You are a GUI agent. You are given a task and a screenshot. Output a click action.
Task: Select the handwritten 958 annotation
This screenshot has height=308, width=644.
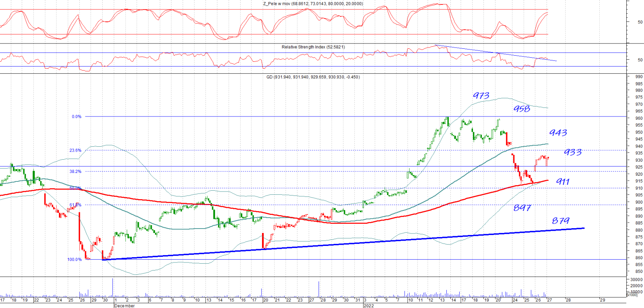pyautogui.click(x=522, y=108)
